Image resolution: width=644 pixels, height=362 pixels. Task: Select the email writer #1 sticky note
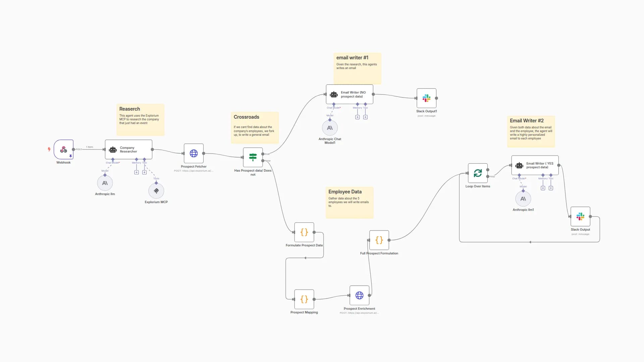pyautogui.click(x=357, y=68)
